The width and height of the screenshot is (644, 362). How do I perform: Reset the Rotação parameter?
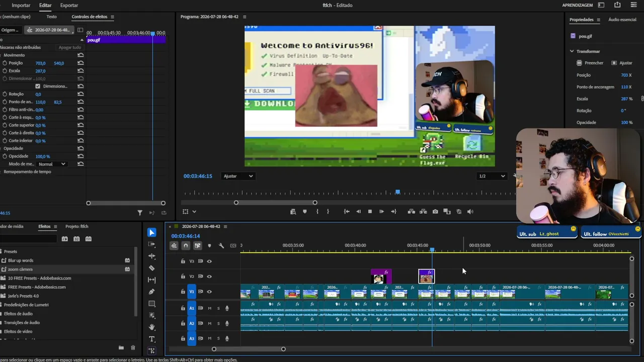[x=80, y=94]
